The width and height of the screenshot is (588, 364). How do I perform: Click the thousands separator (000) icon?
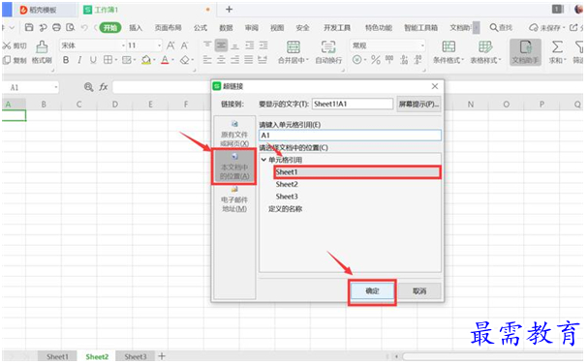click(x=389, y=60)
